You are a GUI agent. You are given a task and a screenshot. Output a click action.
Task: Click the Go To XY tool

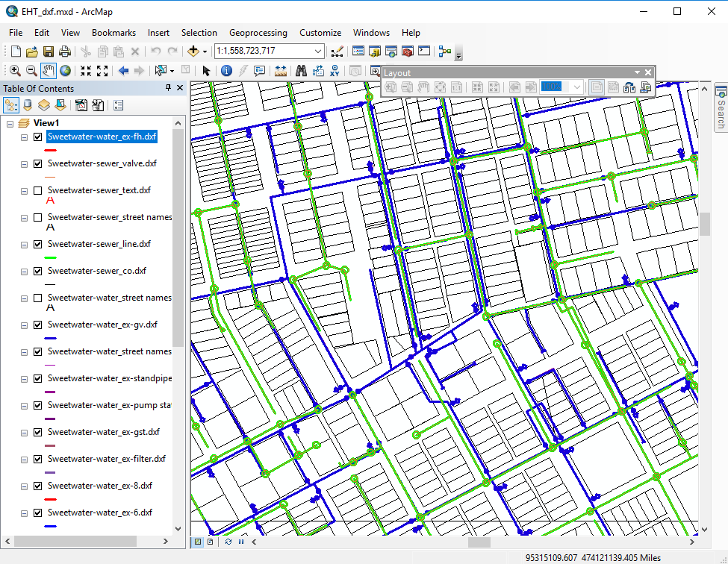pyautogui.click(x=335, y=71)
